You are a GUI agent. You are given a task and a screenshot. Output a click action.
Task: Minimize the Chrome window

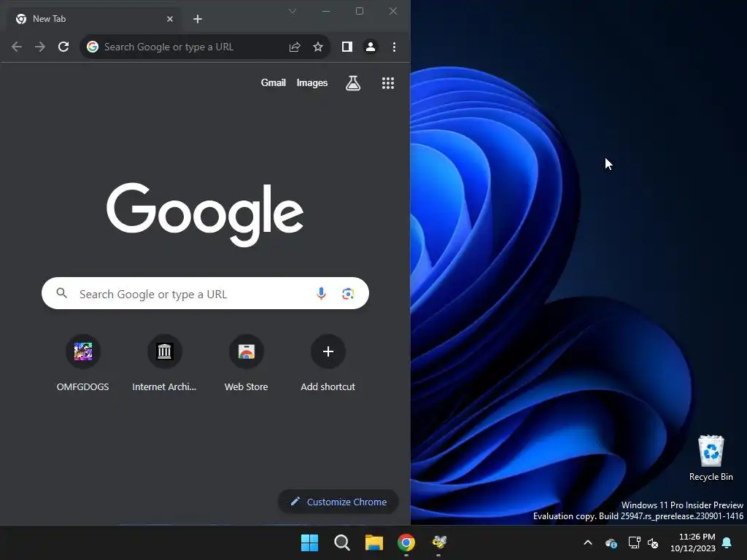point(326,11)
